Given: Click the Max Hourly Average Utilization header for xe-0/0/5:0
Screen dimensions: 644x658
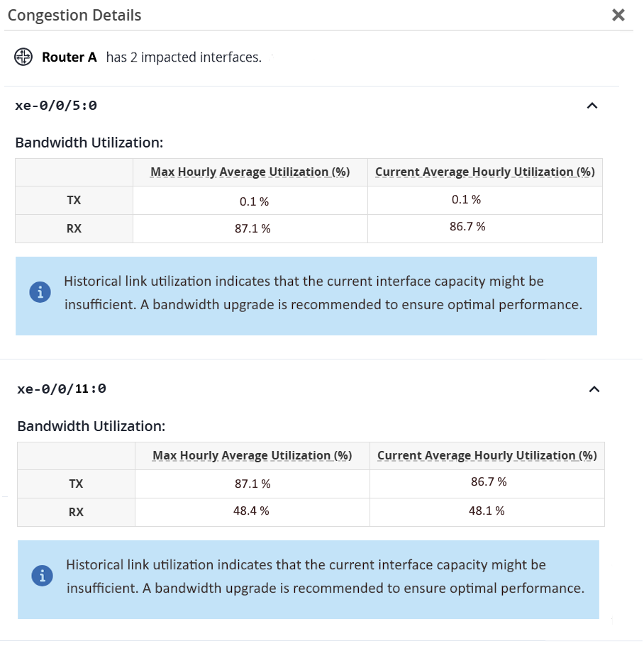Looking at the screenshot, I should click(250, 172).
